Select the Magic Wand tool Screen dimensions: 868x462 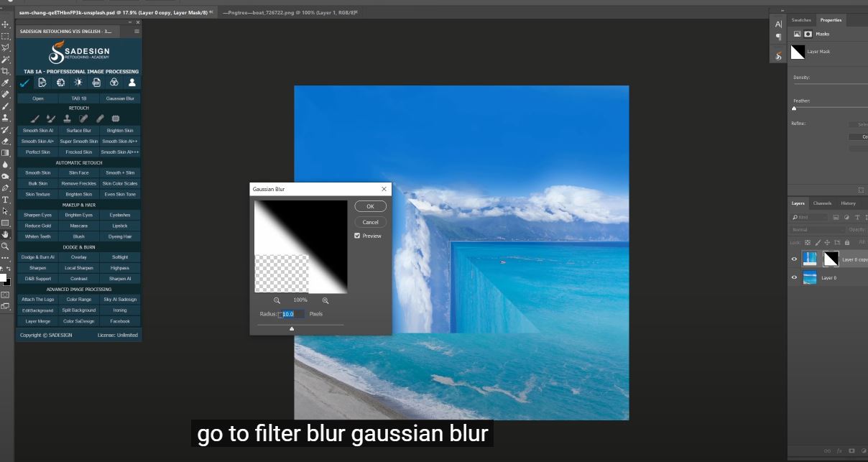coord(5,60)
